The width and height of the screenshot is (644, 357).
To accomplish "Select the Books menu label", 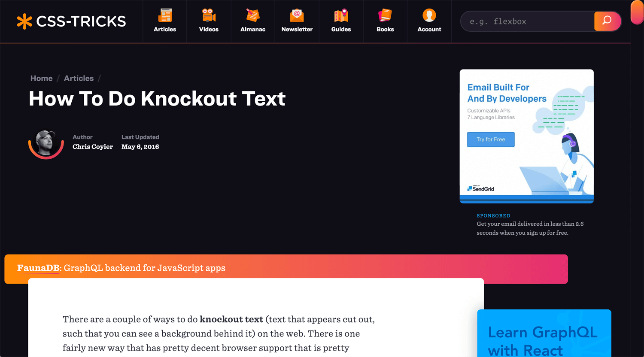I will pos(385,29).
